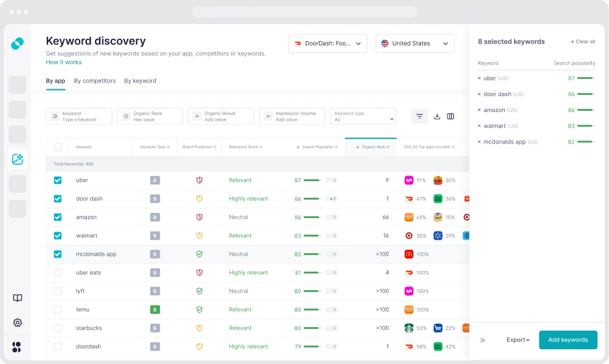The image size is (609, 364).
Task: Download the keyword table
Action: (437, 116)
